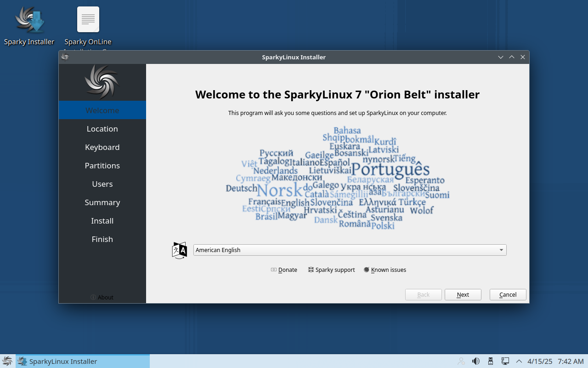The width and height of the screenshot is (588, 368).
Task: Cancel the installer
Action: tap(508, 294)
